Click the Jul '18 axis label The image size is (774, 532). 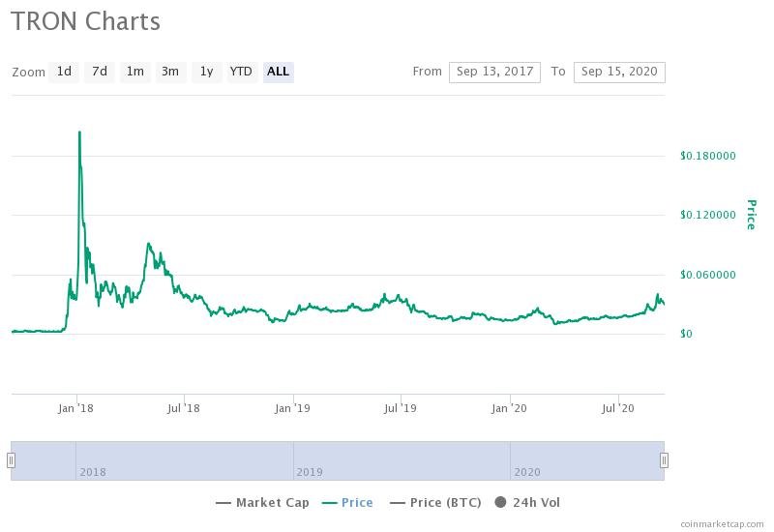[184, 408]
